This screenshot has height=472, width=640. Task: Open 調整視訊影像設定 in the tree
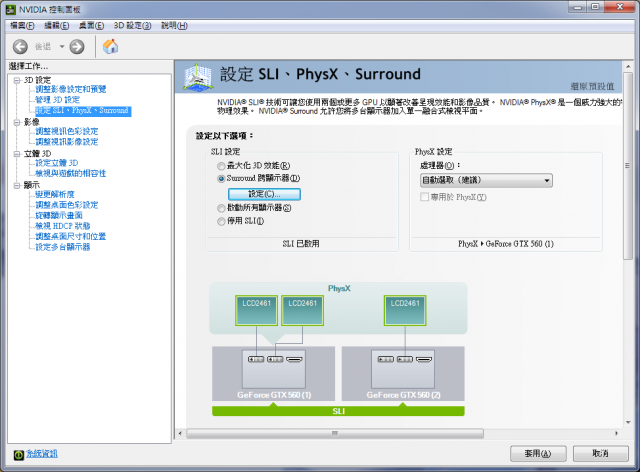[x=67, y=142]
